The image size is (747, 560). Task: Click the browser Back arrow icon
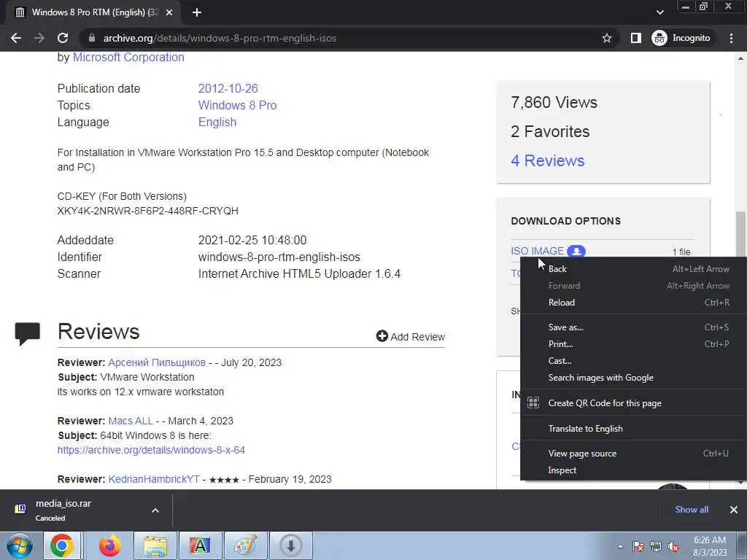point(16,38)
